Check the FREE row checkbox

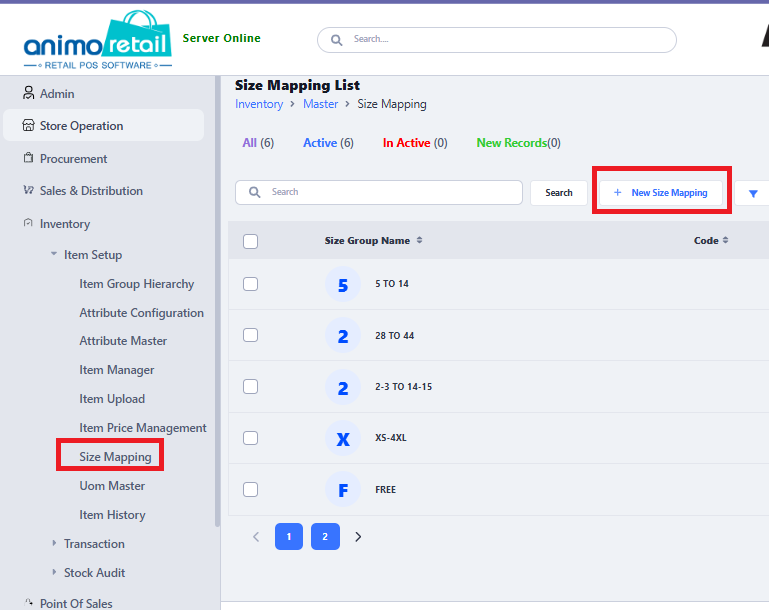coord(251,489)
